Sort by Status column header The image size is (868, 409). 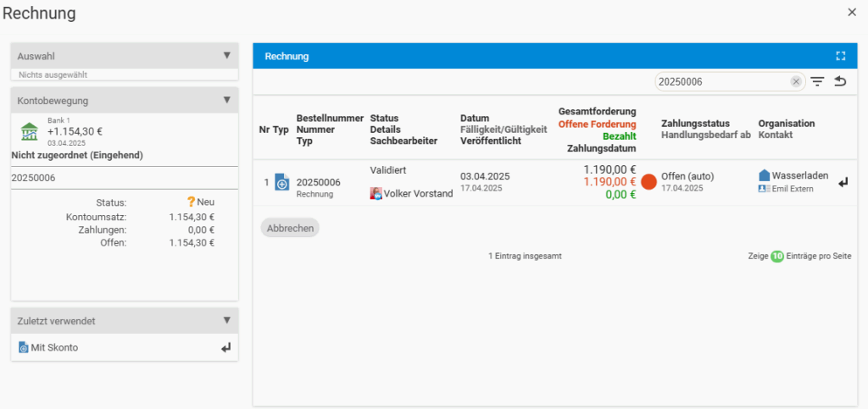(x=384, y=119)
